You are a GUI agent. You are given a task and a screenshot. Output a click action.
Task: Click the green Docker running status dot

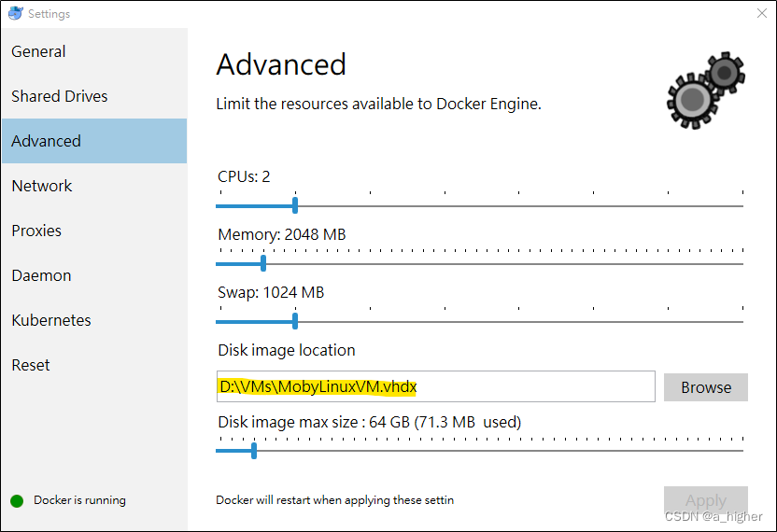17,500
